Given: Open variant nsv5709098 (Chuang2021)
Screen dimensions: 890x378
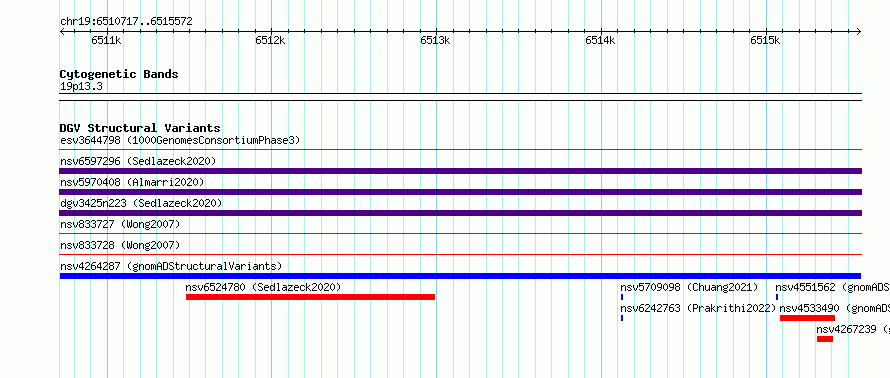Looking at the screenshot, I should pyautogui.click(x=689, y=287).
